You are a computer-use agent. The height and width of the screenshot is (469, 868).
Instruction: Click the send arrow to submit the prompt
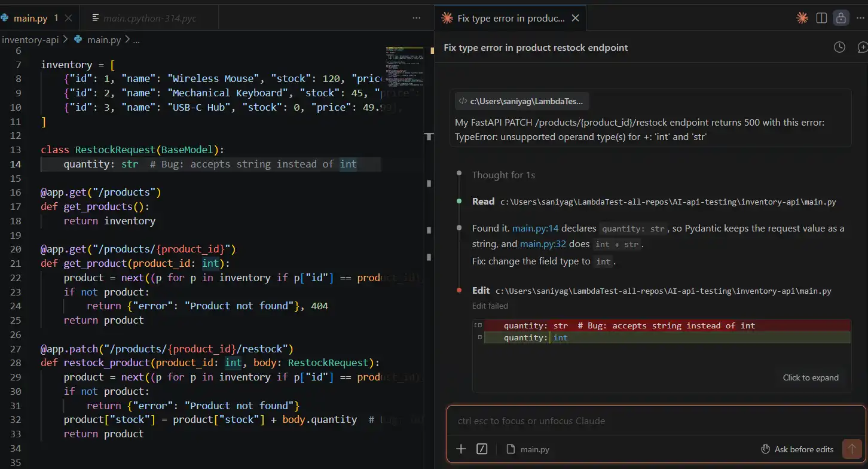[x=851, y=449]
